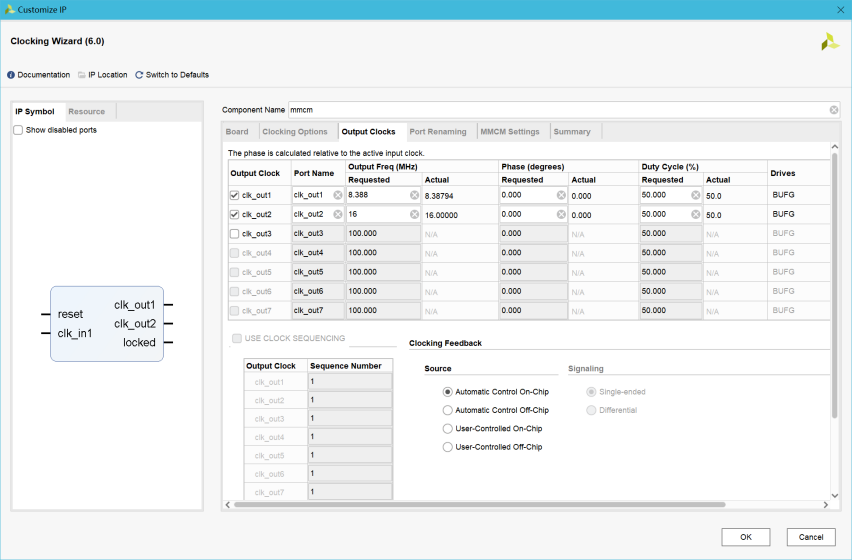
Task: Click the vertical scrollbar thumb
Action: coord(835,286)
